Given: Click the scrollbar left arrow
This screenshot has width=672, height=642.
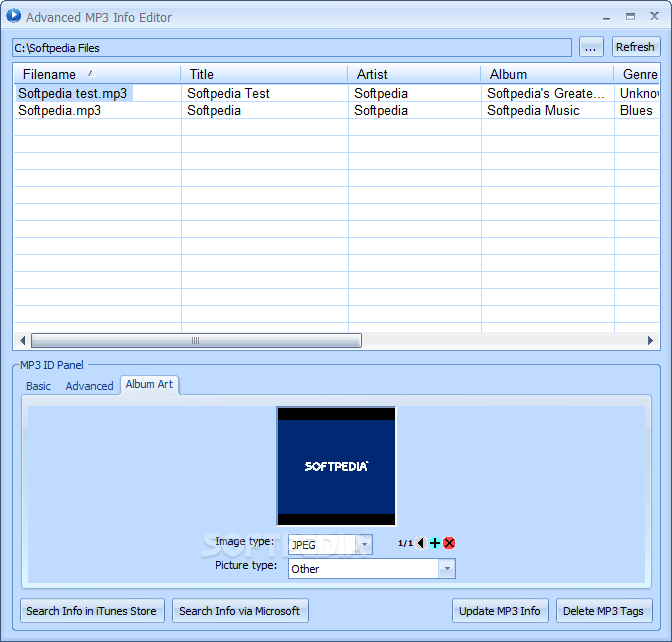Looking at the screenshot, I should [x=22, y=341].
